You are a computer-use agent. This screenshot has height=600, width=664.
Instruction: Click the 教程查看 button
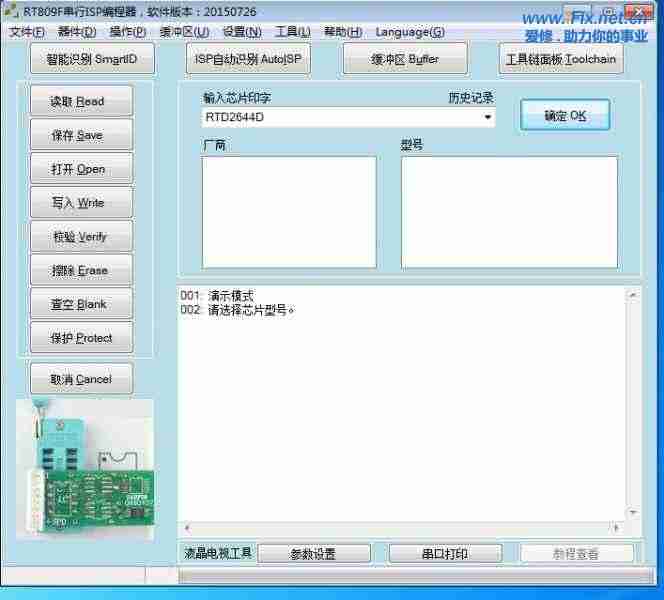(576, 554)
